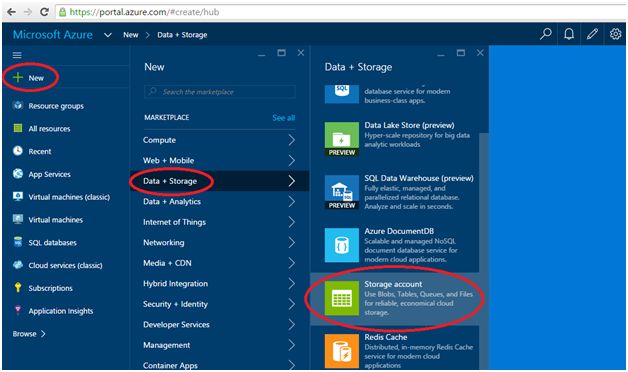The height and width of the screenshot is (372, 628).
Task: Open the notifications bell
Action: pyautogui.click(x=569, y=34)
